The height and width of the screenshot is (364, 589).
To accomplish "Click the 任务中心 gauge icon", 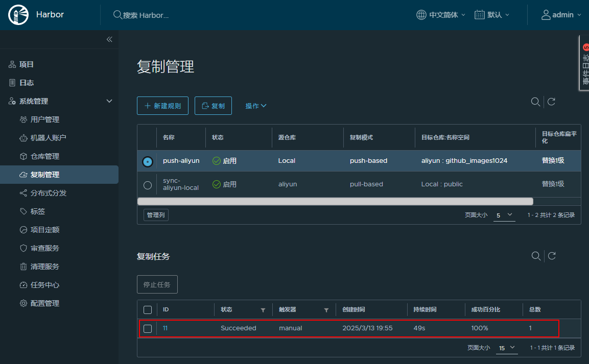I will coord(23,285).
